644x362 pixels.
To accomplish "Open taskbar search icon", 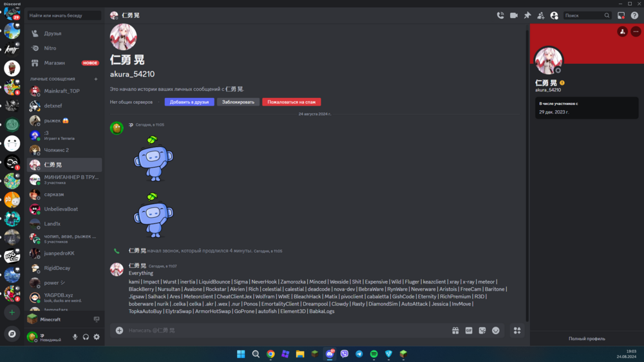I will pos(256,354).
